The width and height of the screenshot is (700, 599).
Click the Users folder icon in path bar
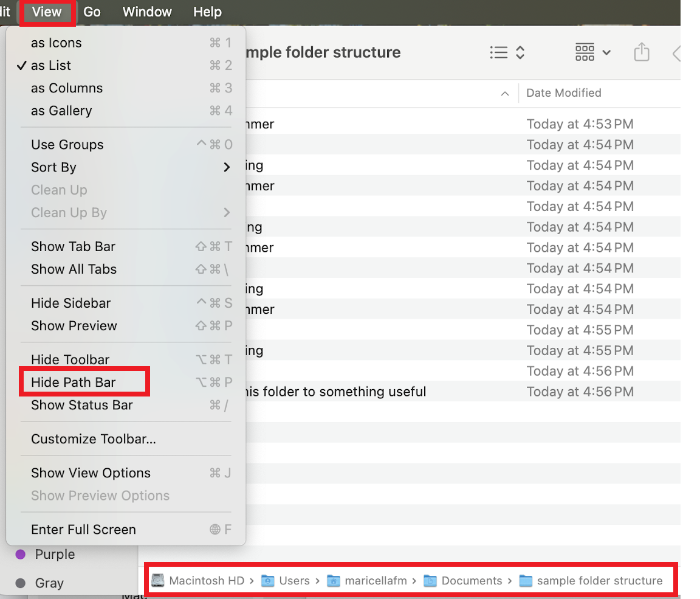pos(267,581)
